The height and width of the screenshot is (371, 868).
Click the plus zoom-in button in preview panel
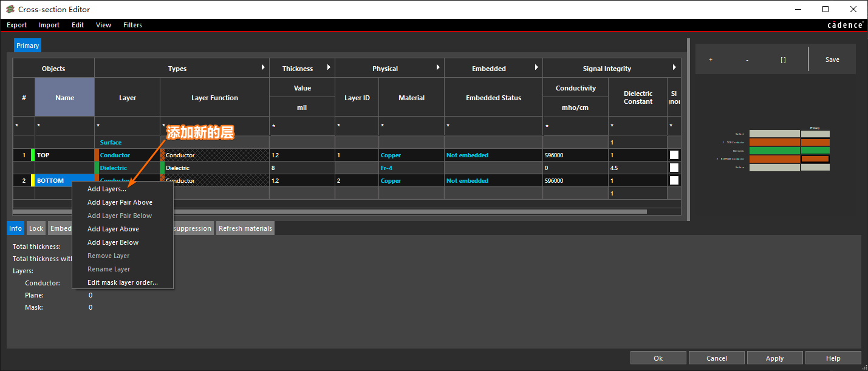[x=711, y=60]
